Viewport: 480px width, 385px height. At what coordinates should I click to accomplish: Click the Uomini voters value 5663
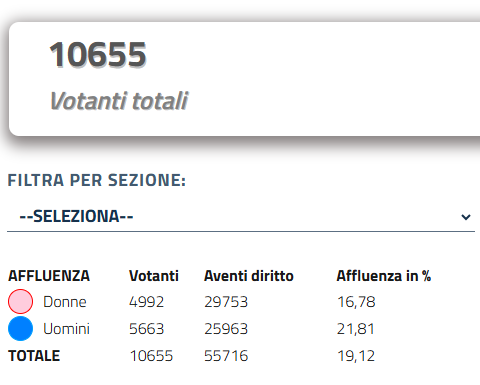point(147,329)
